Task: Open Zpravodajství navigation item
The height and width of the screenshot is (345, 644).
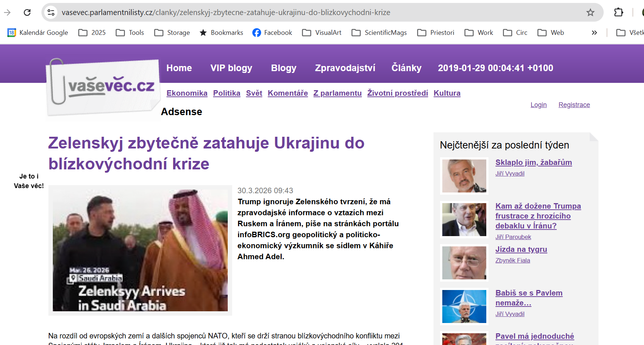Action: coord(345,68)
